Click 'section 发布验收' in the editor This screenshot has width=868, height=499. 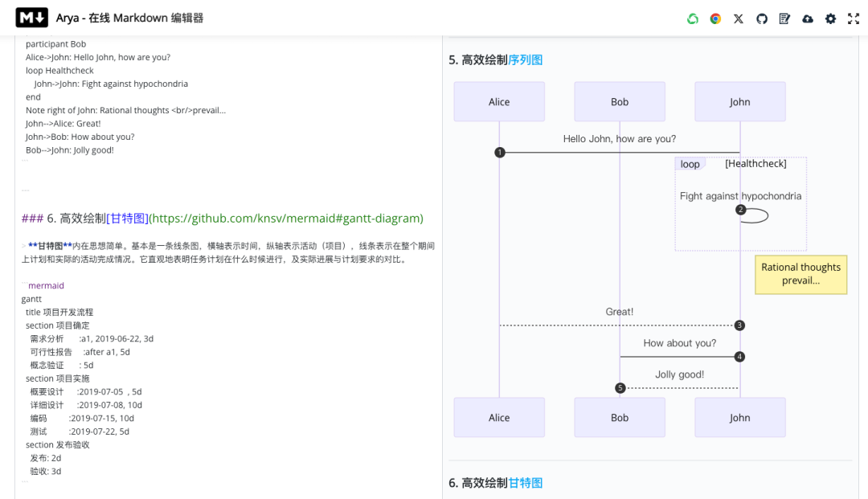point(58,445)
